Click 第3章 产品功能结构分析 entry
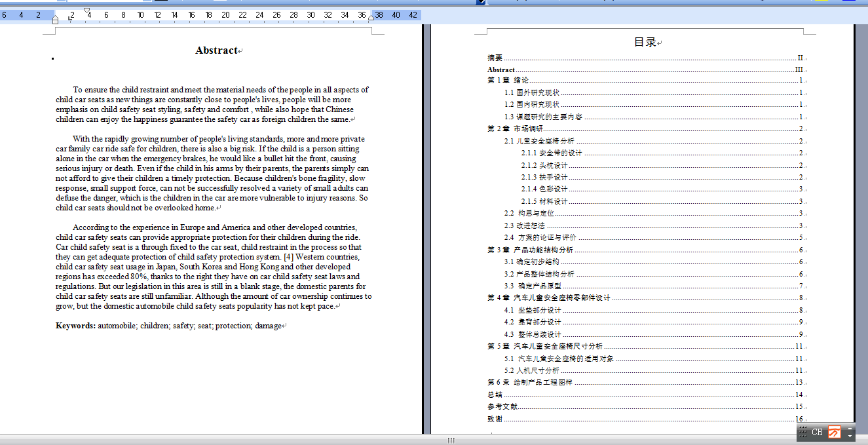The image size is (868, 445). coord(647,250)
